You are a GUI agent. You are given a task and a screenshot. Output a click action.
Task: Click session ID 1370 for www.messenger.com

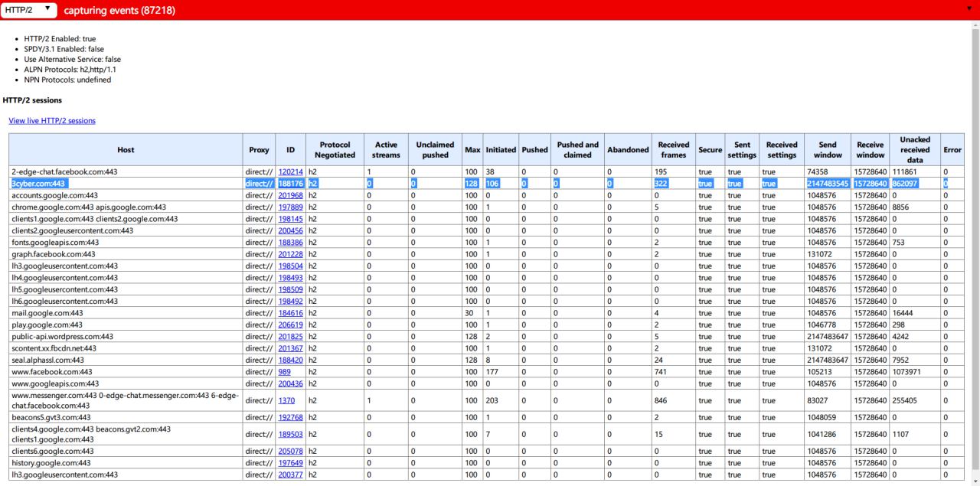click(286, 400)
